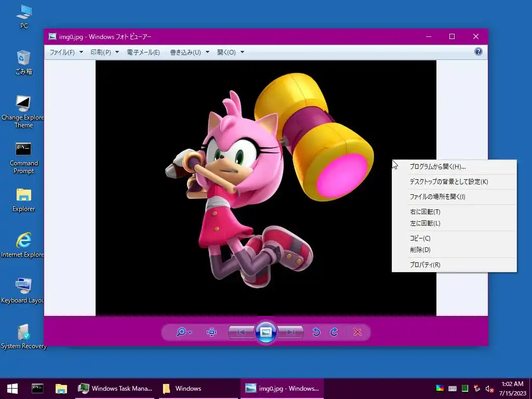
Task: Open the ファイル(F) menu
Action: [x=62, y=52]
